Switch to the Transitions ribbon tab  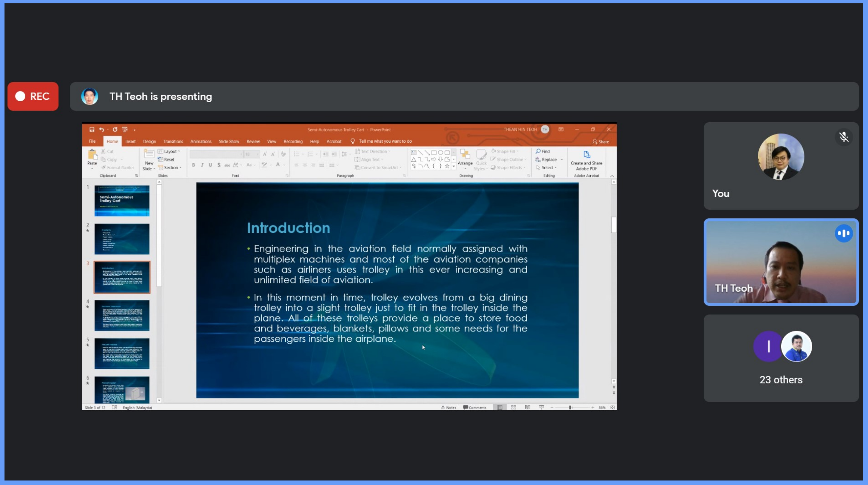click(x=173, y=141)
